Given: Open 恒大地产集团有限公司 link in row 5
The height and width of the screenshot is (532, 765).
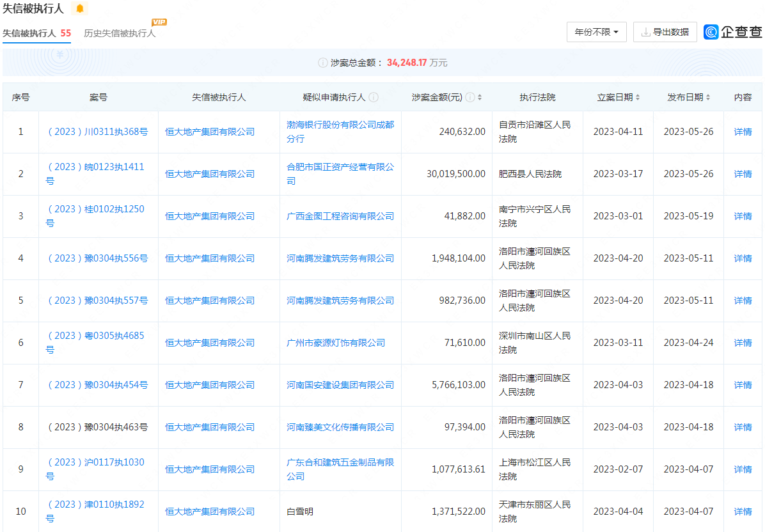Looking at the screenshot, I should tap(209, 301).
